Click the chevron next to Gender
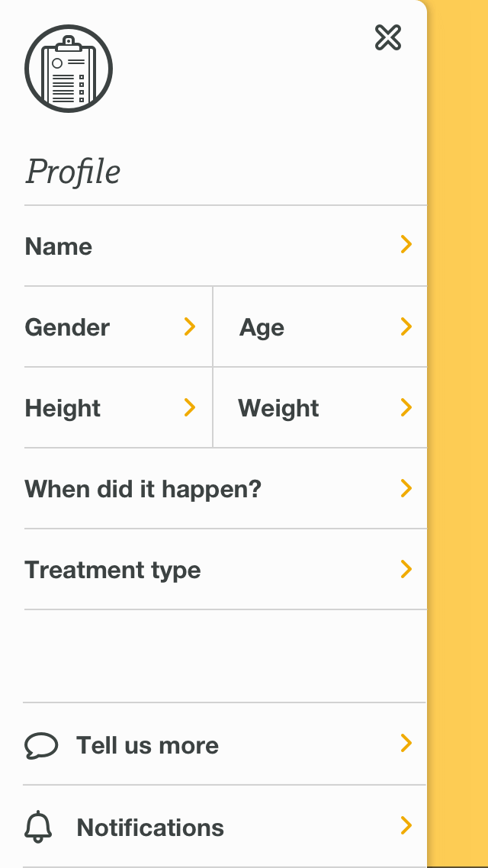The image size is (488, 868). (x=190, y=326)
